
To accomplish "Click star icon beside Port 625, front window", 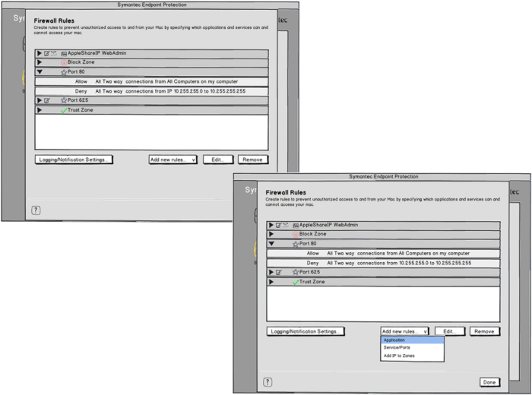I will 296,272.
